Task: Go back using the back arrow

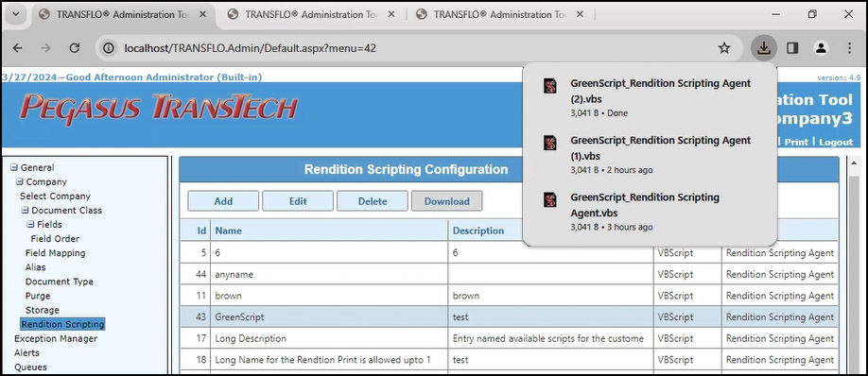Action: 18,48
